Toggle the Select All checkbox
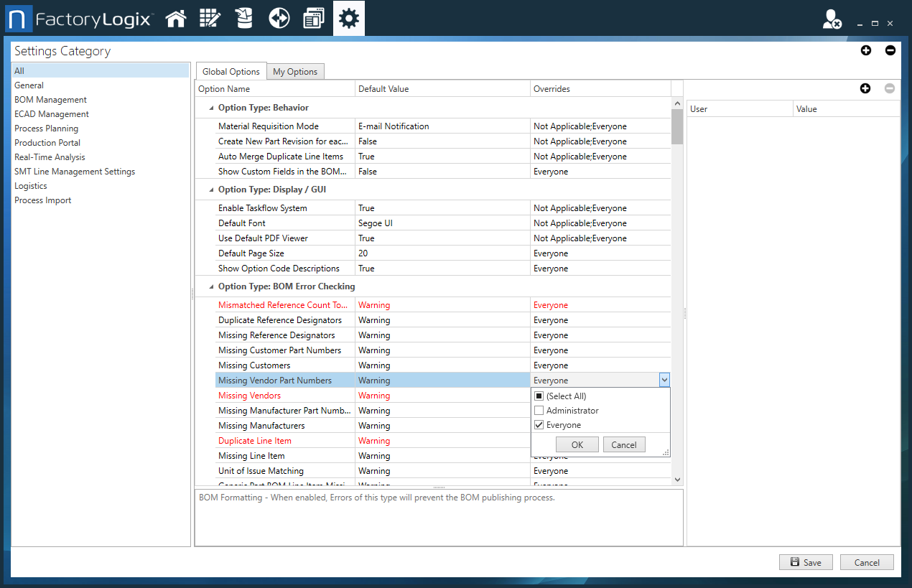This screenshot has height=588, width=912. click(539, 396)
